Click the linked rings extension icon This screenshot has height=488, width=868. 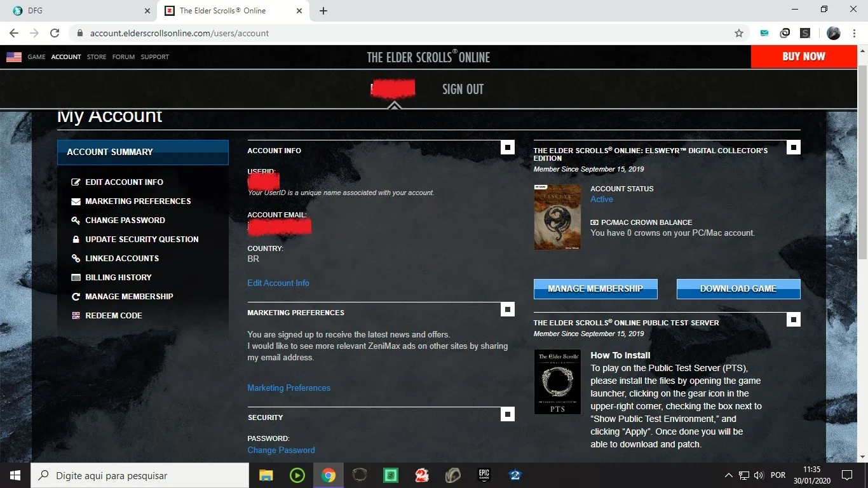point(785,33)
